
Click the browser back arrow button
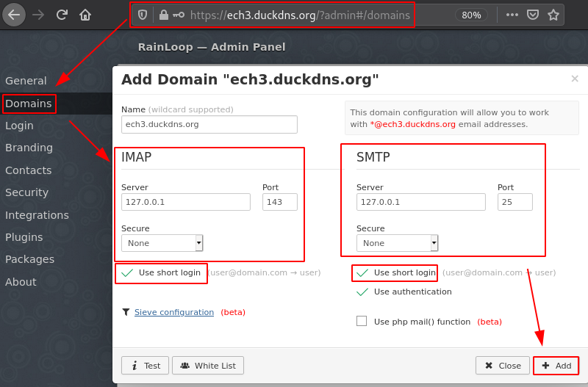pyautogui.click(x=14, y=15)
